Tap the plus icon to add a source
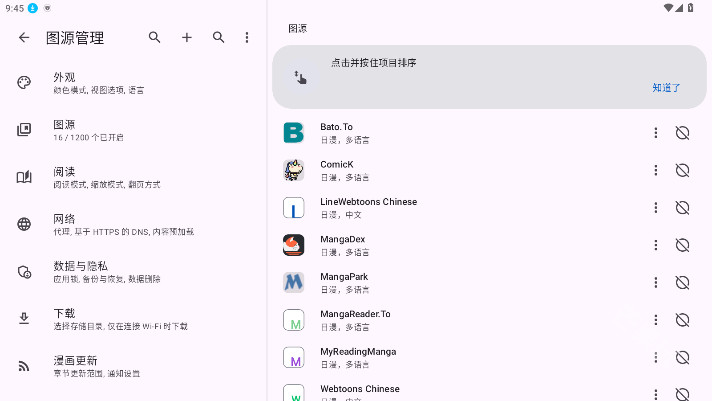 [186, 38]
